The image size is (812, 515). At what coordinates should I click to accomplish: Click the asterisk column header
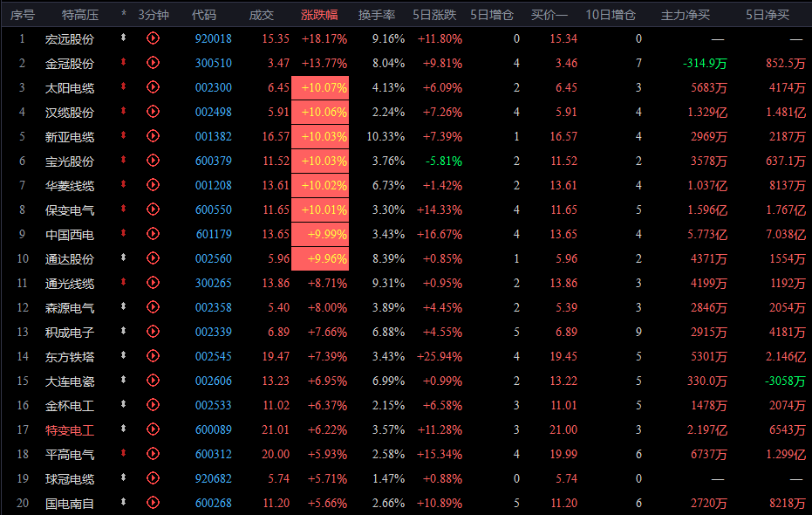(x=124, y=14)
